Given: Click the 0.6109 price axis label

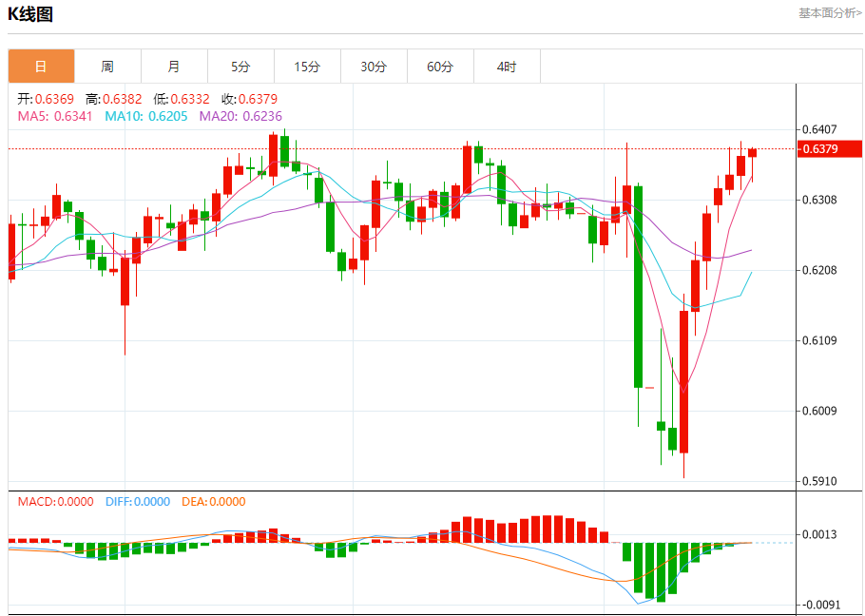Looking at the screenshot, I should [x=819, y=340].
